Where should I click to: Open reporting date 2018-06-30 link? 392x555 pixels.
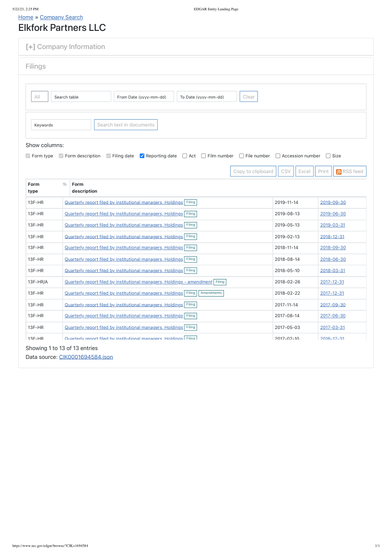[333, 259]
